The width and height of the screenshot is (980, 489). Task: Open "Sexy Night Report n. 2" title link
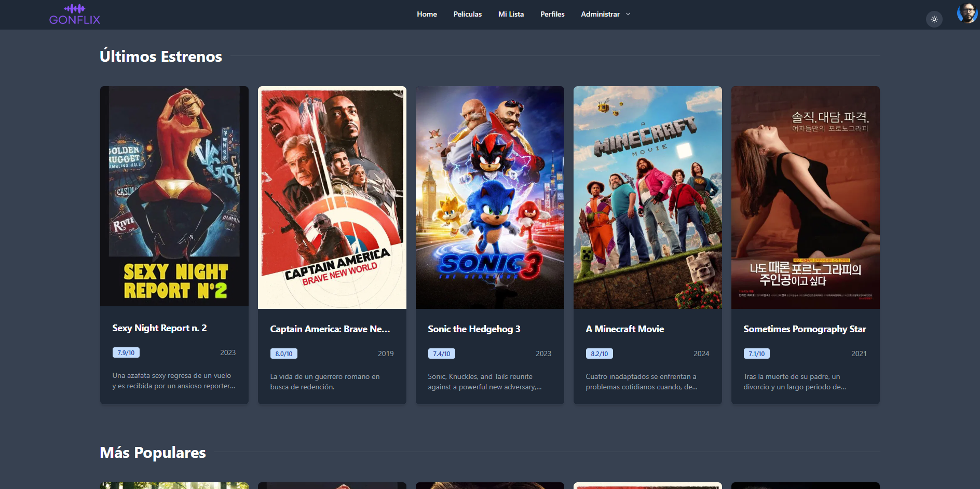(159, 328)
